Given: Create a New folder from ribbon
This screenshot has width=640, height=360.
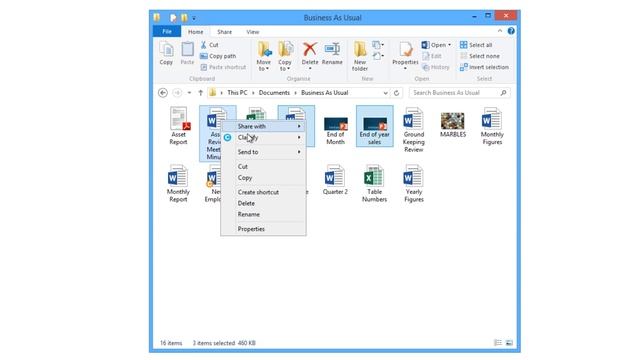Looking at the screenshot, I should [x=360, y=56].
